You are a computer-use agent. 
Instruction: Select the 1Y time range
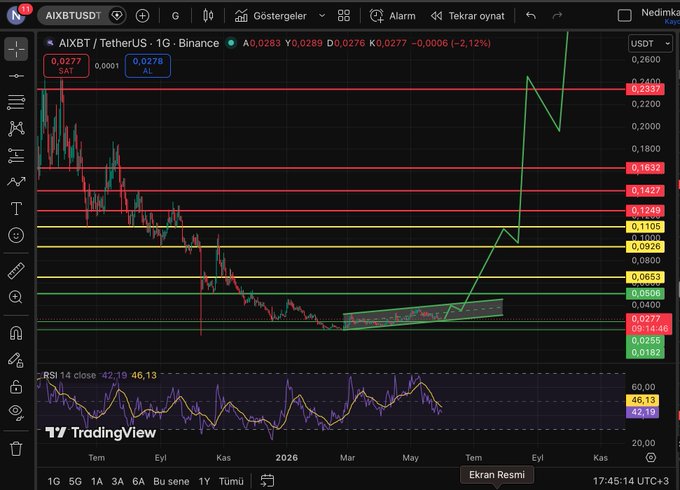[204, 481]
